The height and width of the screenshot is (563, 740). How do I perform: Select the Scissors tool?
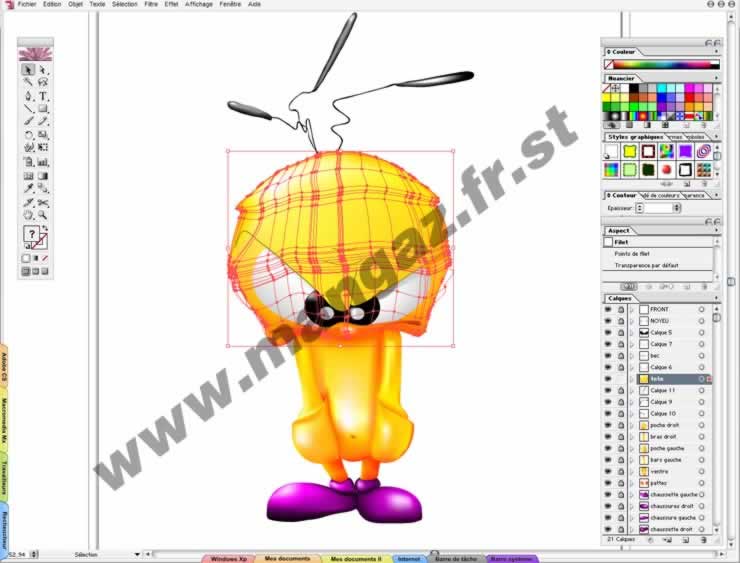tap(43, 203)
